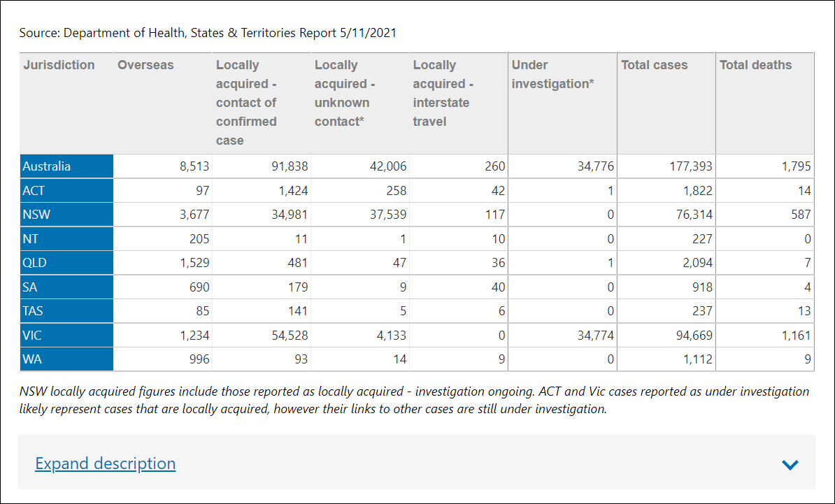This screenshot has height=504, width=835.
Task: Click the Overseas column header
Action: pyautogui.click(x=145, y=65)
